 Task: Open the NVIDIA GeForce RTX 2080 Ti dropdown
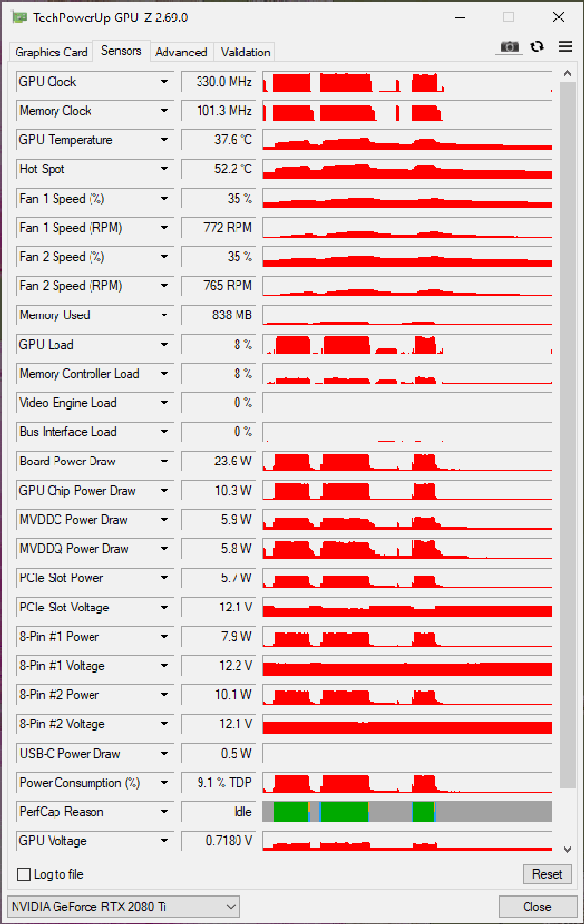(x=124, y=906)
